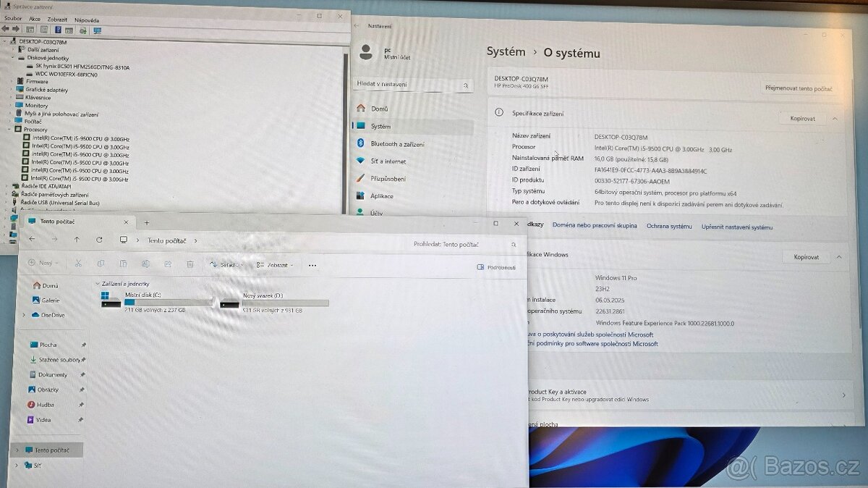This screenshot has width=868, height=488.
Task: Expand Grafické adaptéry in Device Manager
Action: pos(11,90)
